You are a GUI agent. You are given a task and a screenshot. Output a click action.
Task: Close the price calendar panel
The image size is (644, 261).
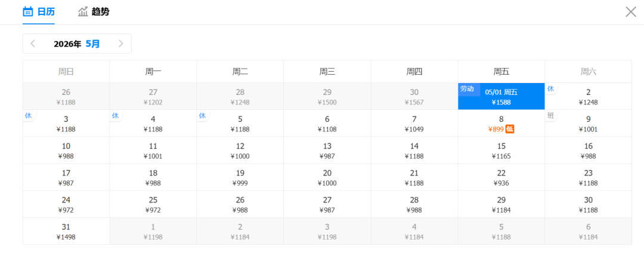click(x=630, y=11)
